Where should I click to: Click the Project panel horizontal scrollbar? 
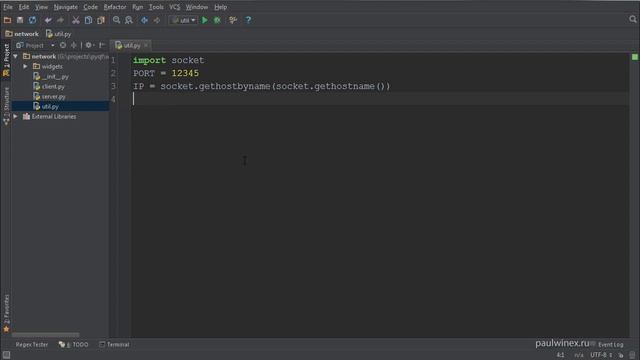pos(45,335)
